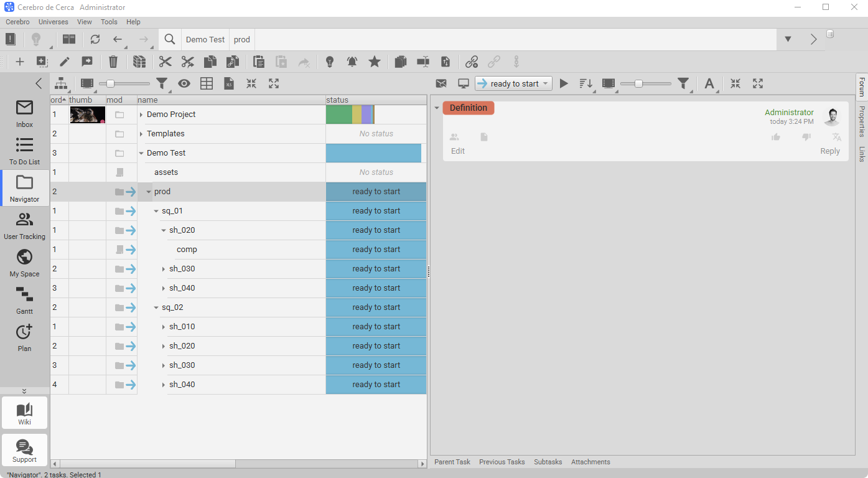The width and height of the screenshot is (868, 478).
Task: Click the bell notification icon in toolbar
Action: coord(352,62)
